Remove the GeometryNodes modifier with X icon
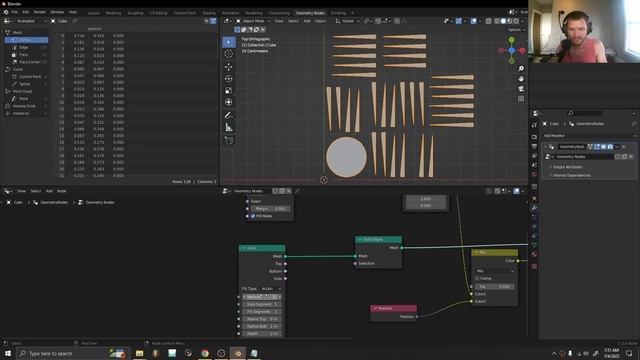The height and width of the screenshot is (360, 640). coord(624,147)
